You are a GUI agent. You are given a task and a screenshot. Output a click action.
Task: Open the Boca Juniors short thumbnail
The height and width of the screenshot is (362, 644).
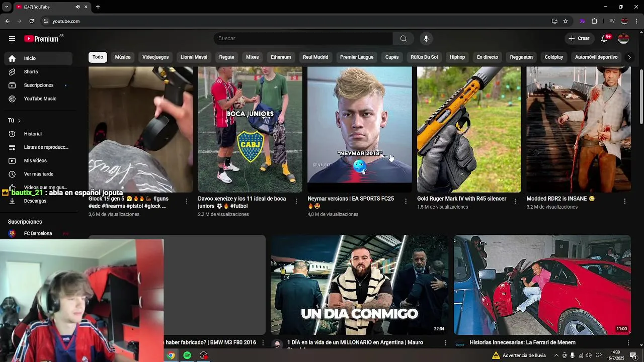pyautogui.click(x=250, y=130)
